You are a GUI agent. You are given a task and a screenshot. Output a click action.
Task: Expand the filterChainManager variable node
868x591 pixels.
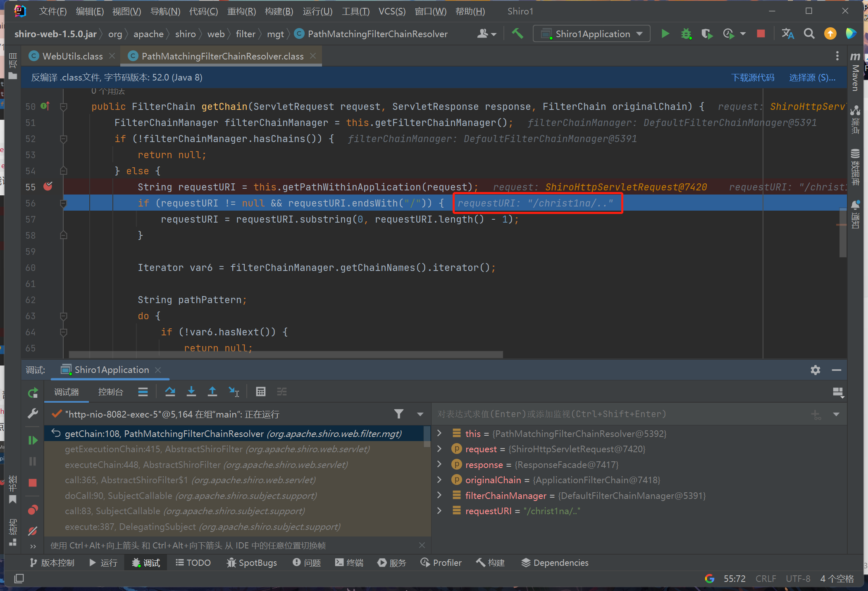[439, 495]
